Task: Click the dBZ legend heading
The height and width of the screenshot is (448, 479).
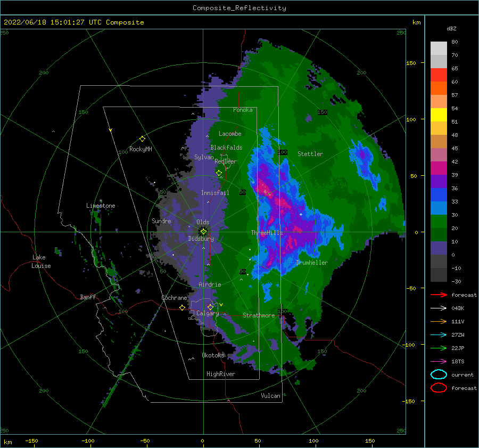Action: (x=451, y=28)
